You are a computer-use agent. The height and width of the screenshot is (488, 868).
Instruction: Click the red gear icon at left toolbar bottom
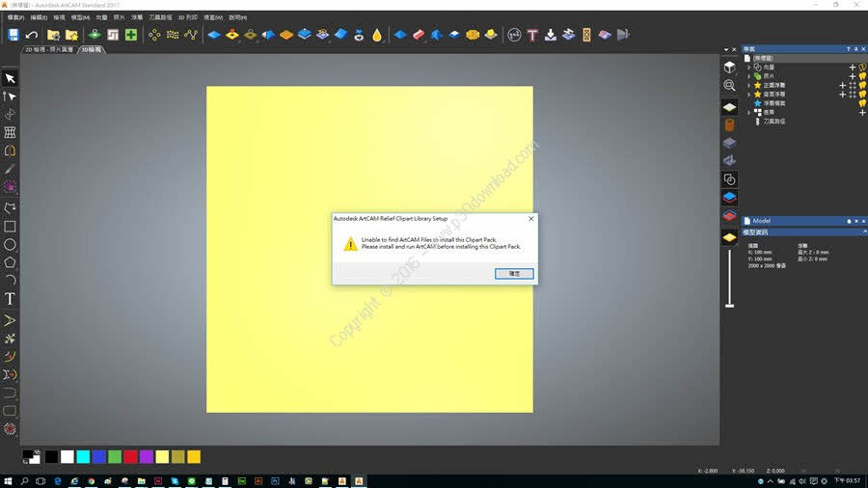[x=10, y=429]
